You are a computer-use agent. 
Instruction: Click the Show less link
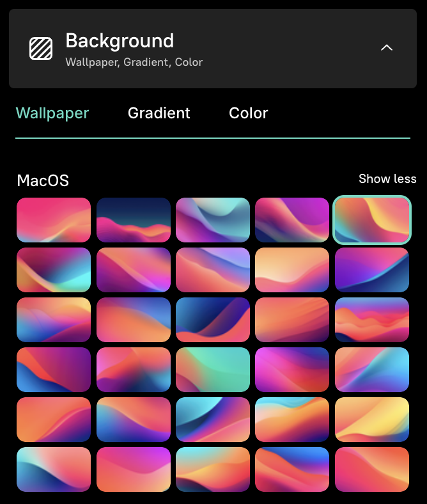point(387,178)
